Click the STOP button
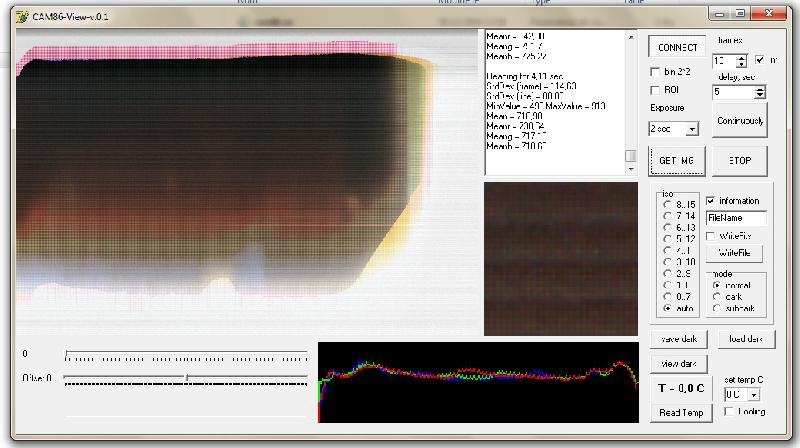The image size is (800, 448). pyautogui.click(x=739, y=161)
